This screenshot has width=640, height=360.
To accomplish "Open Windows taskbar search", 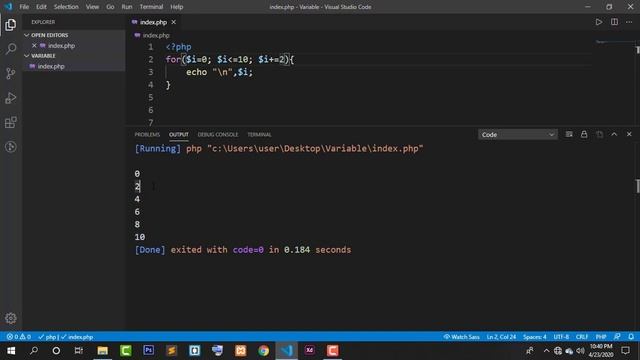I will (x=34, y=351).
